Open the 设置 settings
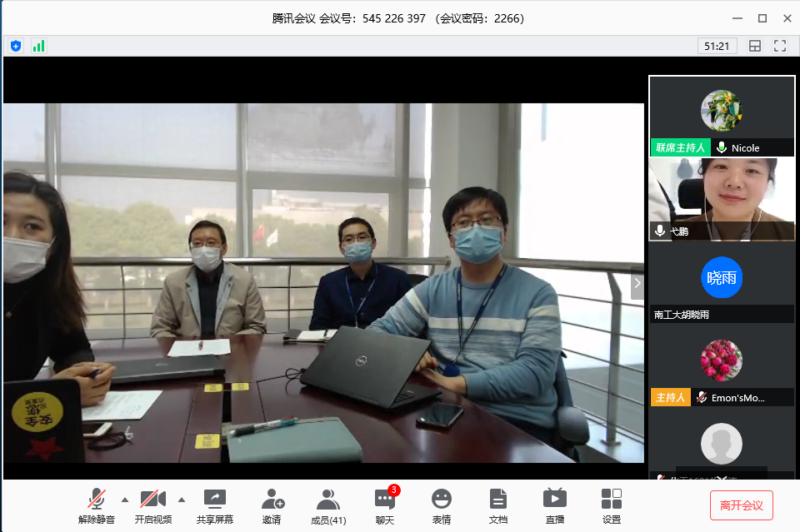The width and height of the screenshot is (800, 532). click(611, 505)
